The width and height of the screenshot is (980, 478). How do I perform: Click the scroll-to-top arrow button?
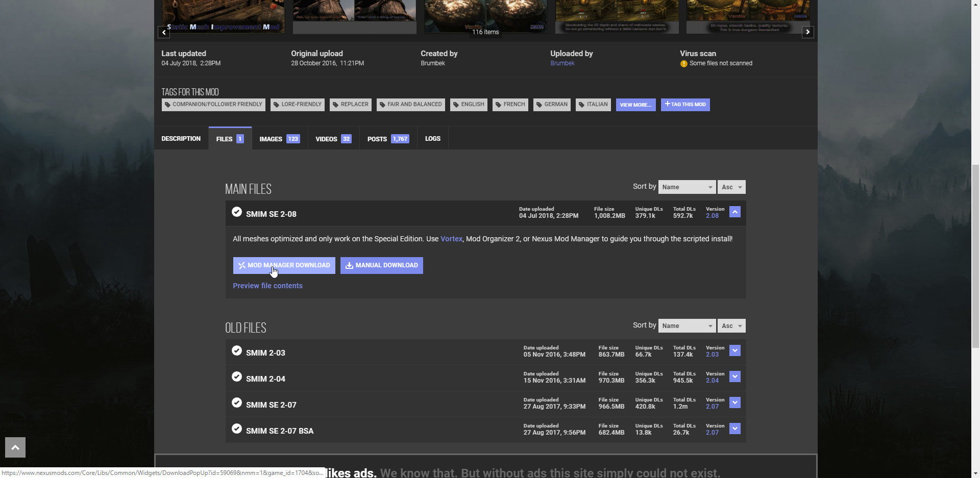(15, 447)
